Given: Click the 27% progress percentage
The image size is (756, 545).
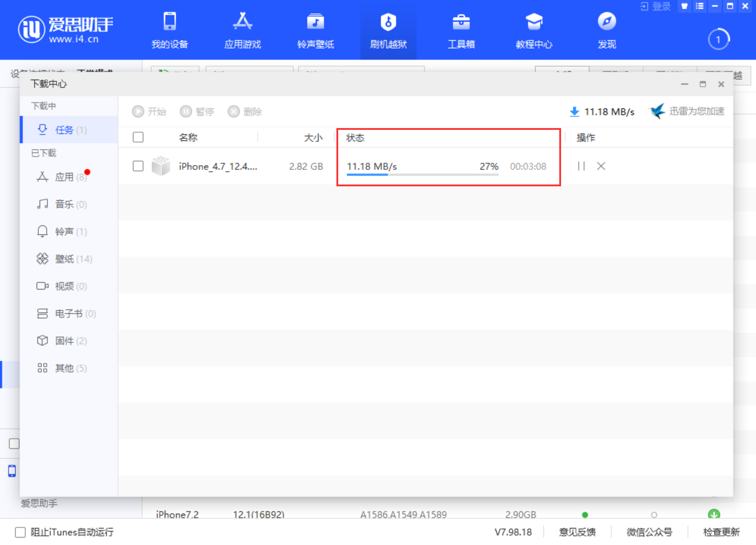Looking at the screenshot, I should click(489, 166).
